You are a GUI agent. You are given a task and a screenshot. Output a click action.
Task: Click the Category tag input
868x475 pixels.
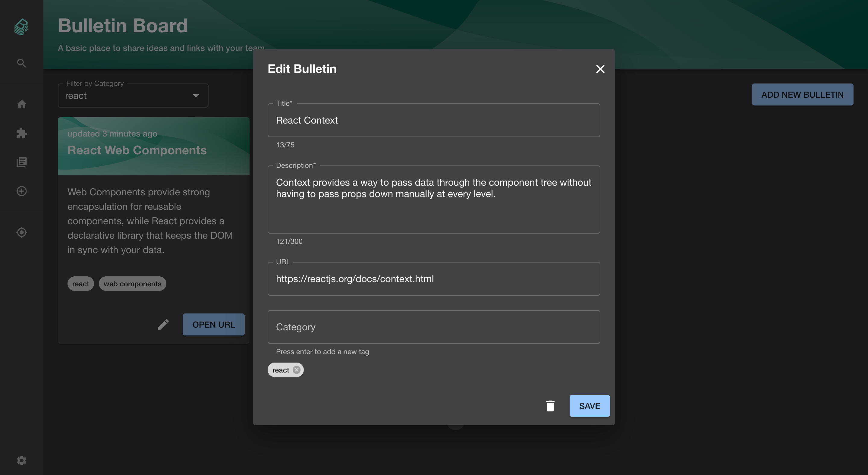pyautogui.click(x=433, y=327)
